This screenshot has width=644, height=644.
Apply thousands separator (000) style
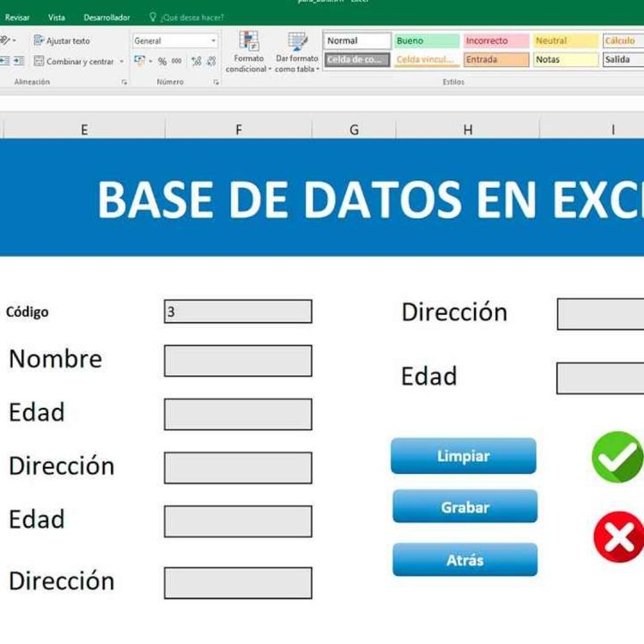click(177, 61)
